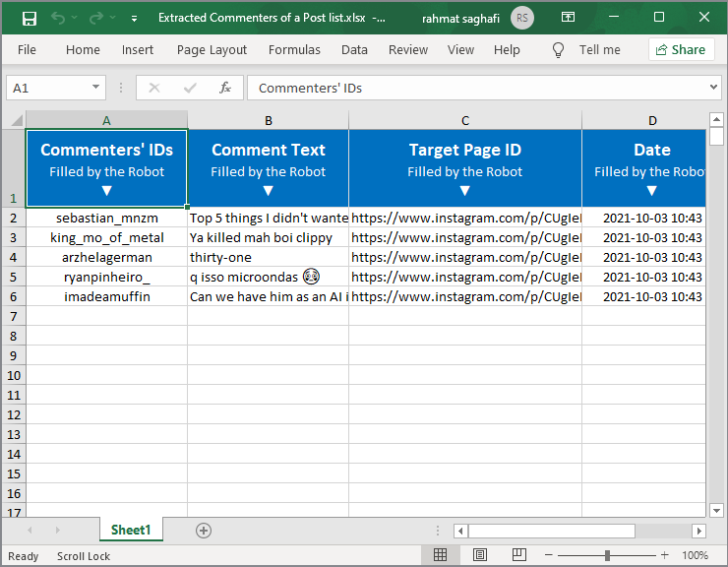The height and width of the screenshot is (567, 728).
Task: Switch to the Home tab
Action: [83, 50]
